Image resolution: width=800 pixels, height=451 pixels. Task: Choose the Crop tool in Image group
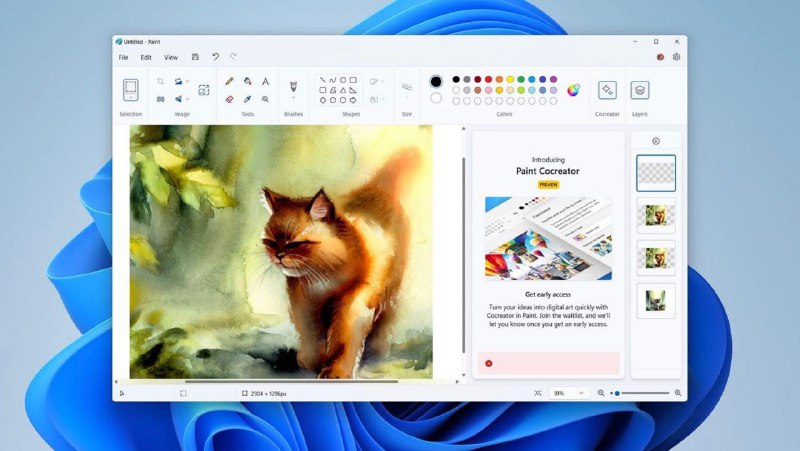pyautogui.click(x=160, y=81)
